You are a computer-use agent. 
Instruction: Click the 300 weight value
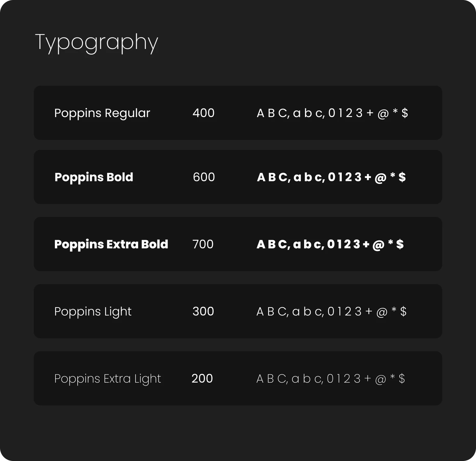[203, 312]
